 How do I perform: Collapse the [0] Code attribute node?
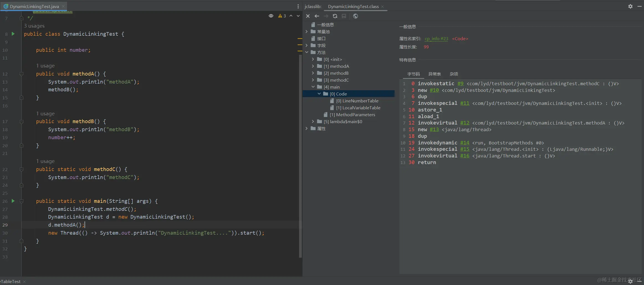click(319, 94)
